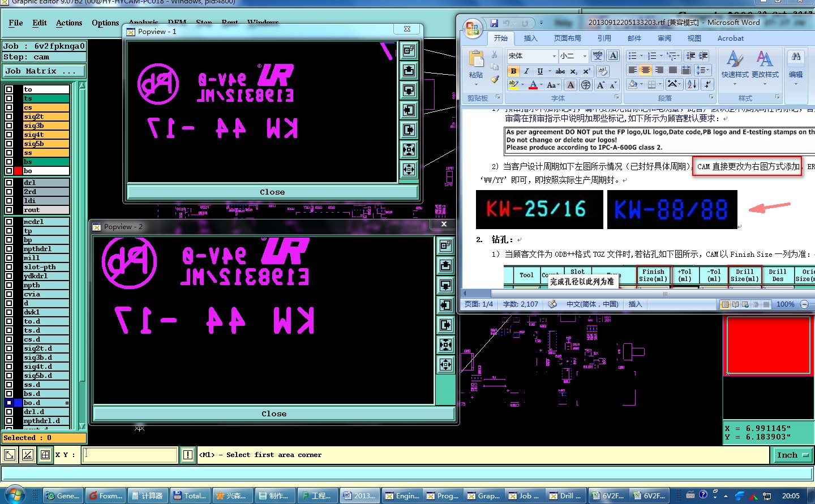The image size is (815, 504).
Task: Click pan right arrow in Popview 2
Action: pos(446,325)
